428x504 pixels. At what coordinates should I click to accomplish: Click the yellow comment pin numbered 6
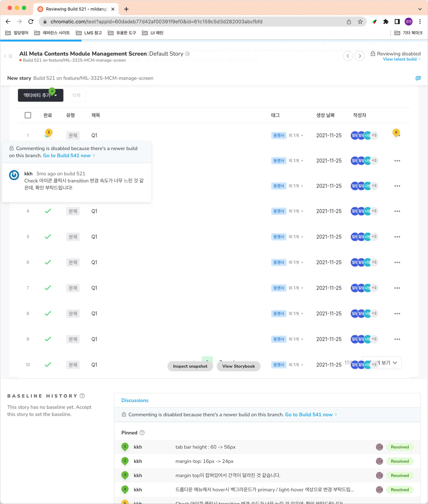click(x=396, y=132)
